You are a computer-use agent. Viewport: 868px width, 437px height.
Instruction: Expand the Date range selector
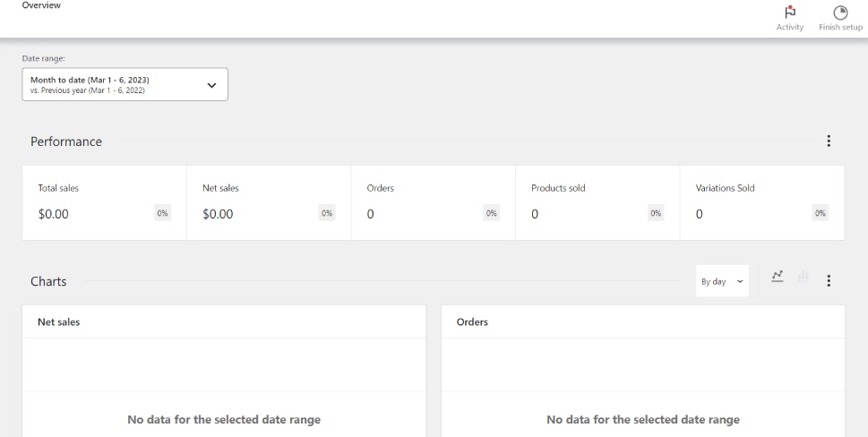tap(125, 85)
